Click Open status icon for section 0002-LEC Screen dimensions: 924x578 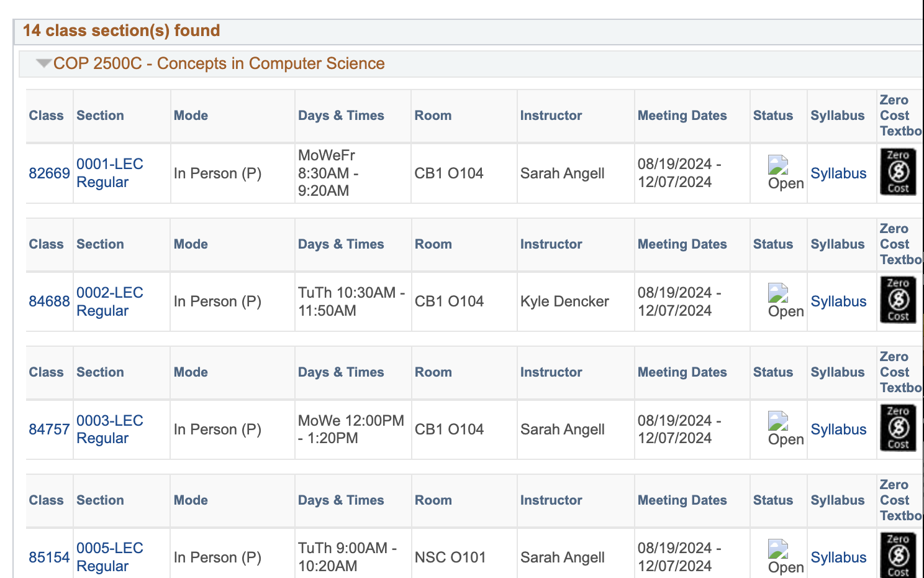click(778, 293)
